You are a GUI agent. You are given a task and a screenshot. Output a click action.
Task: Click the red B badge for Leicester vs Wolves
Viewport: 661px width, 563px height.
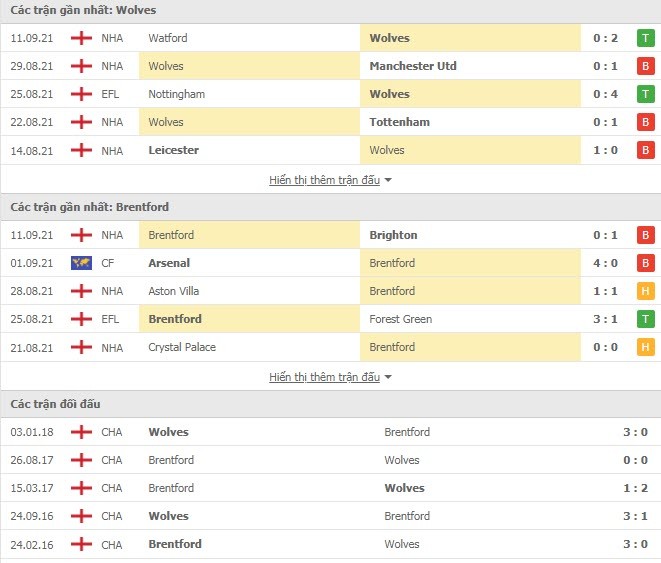tap(645, 150)
